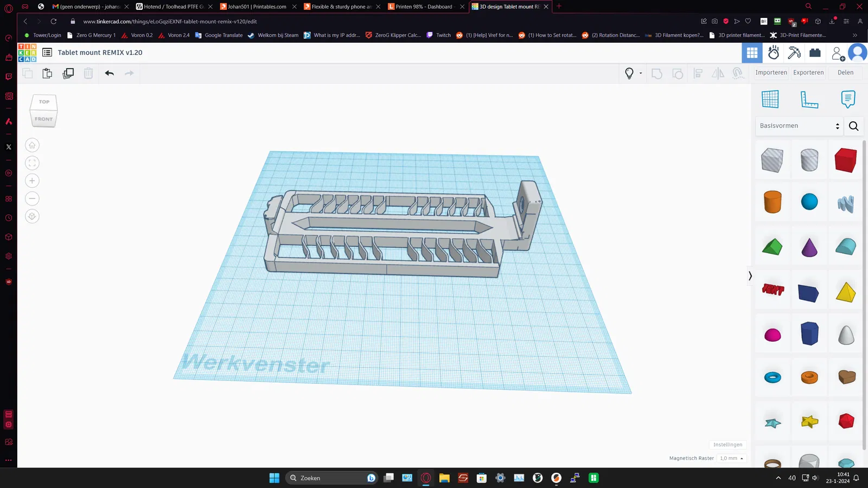
Task: Toggle show-all with the light bulb
Action: pos(629,73)
